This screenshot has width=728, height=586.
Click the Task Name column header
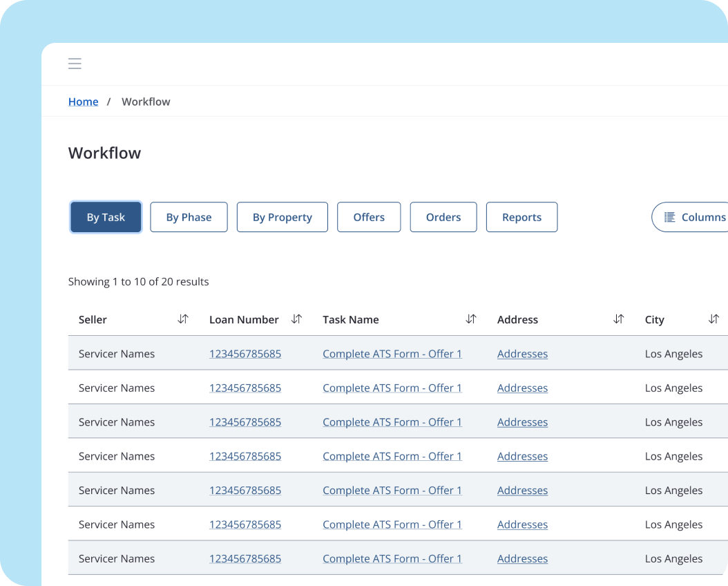tap(351, 319)
